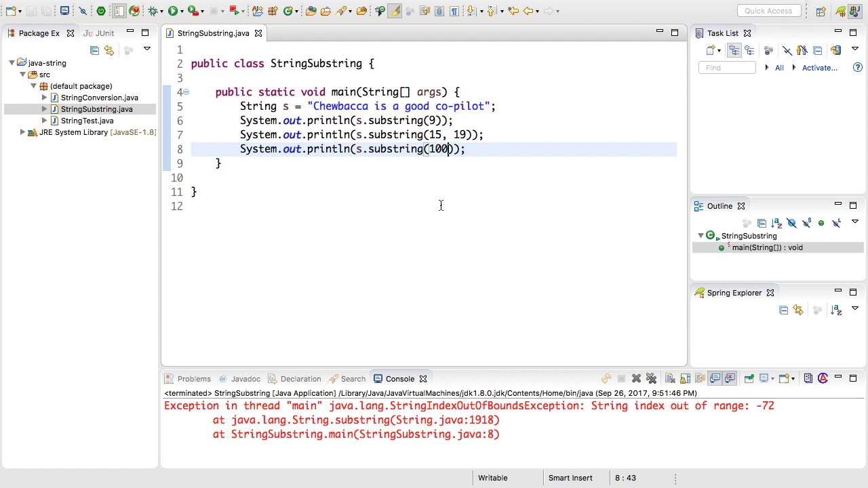Click Hide Completed Tasks icon in Task List
Image resolution: width=868 pixels, height=488 pixels.
tap(787, 50)
